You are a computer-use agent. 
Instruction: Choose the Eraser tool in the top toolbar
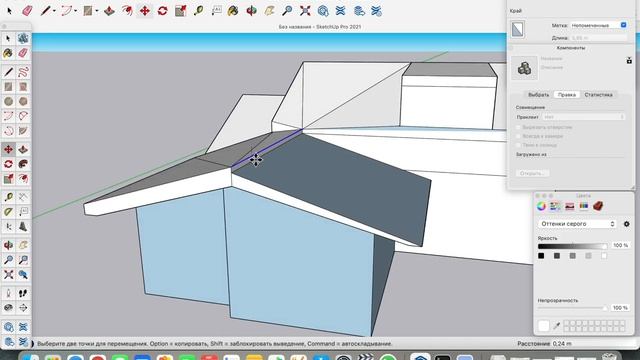pyautogui.click(x=27, y=11)
